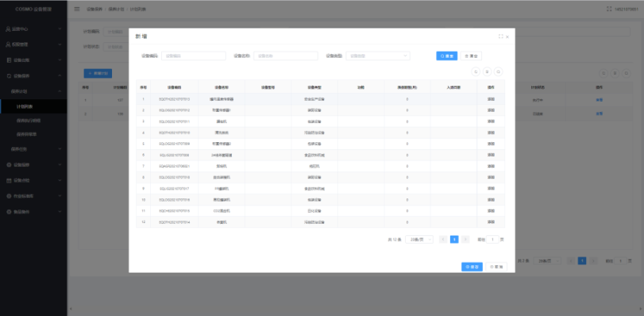Viewport: 644px width, 316px height.
Task: Click the 设备编码 input field in dialog
Action: [x=194, y=56]
